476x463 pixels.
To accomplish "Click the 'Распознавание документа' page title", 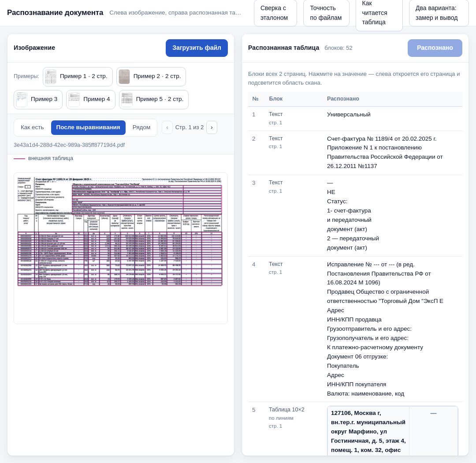I will tap(55, 13).
